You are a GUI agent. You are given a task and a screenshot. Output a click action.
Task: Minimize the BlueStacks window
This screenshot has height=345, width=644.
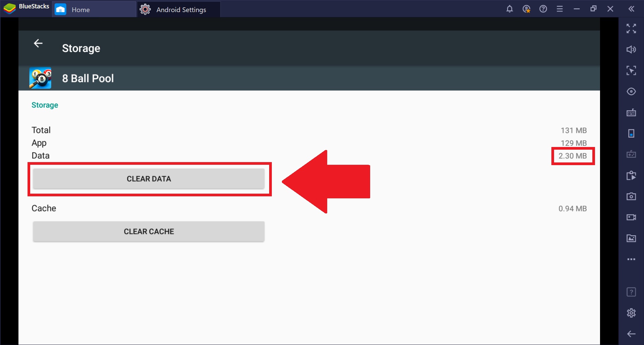click(577, 9)
